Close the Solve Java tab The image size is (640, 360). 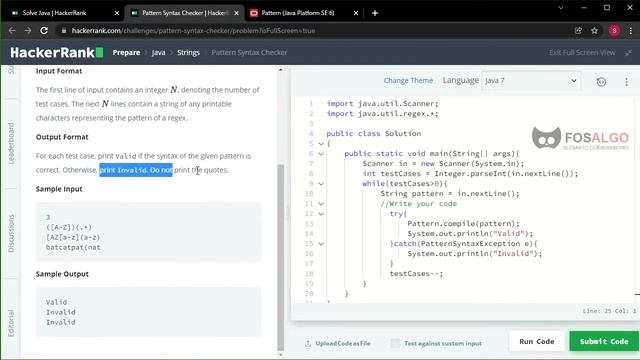[x=117, y=13]
